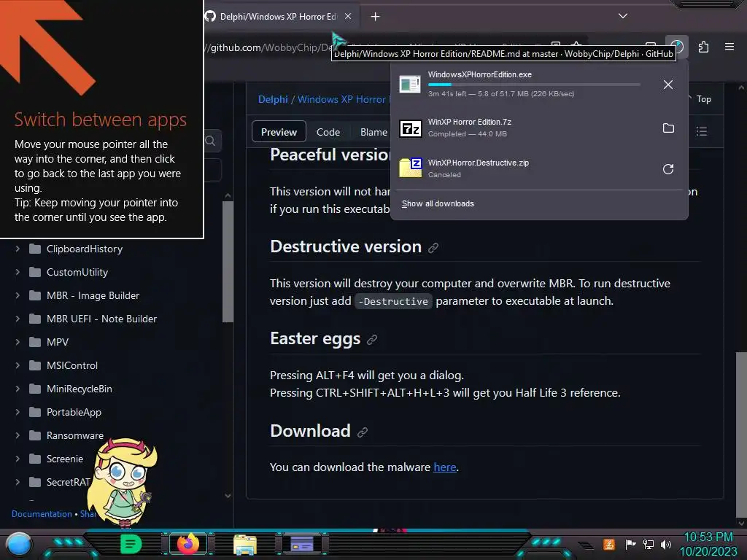Expand the MBR - Image Builder folder
This screenshot has width=747, height=560.
click(18, 295)
